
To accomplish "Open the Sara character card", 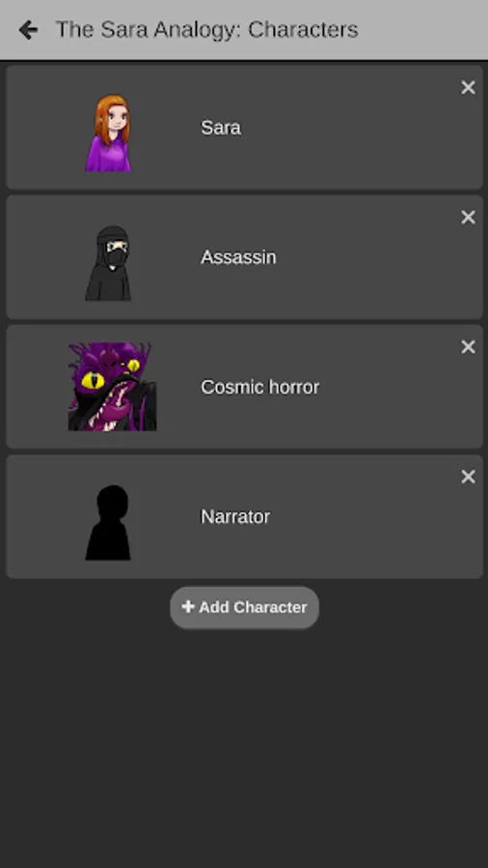I will click(244, 127).
